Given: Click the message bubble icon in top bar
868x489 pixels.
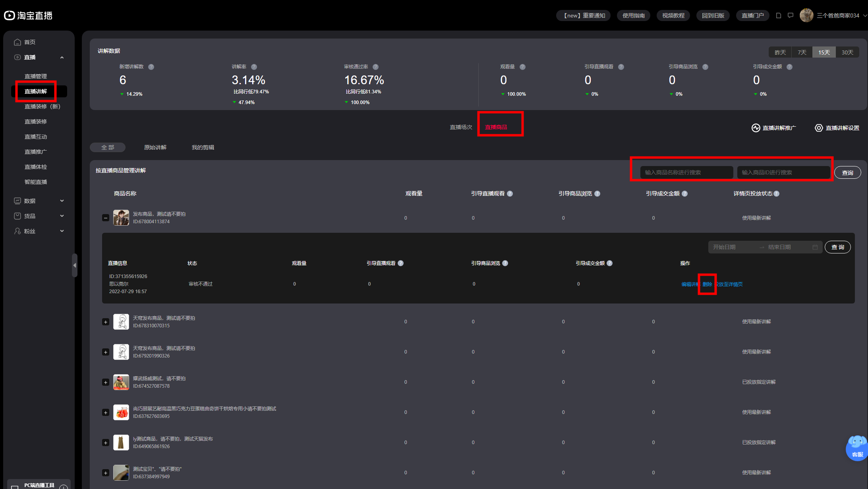Looking at the screenshot, I should click(791, 15).
